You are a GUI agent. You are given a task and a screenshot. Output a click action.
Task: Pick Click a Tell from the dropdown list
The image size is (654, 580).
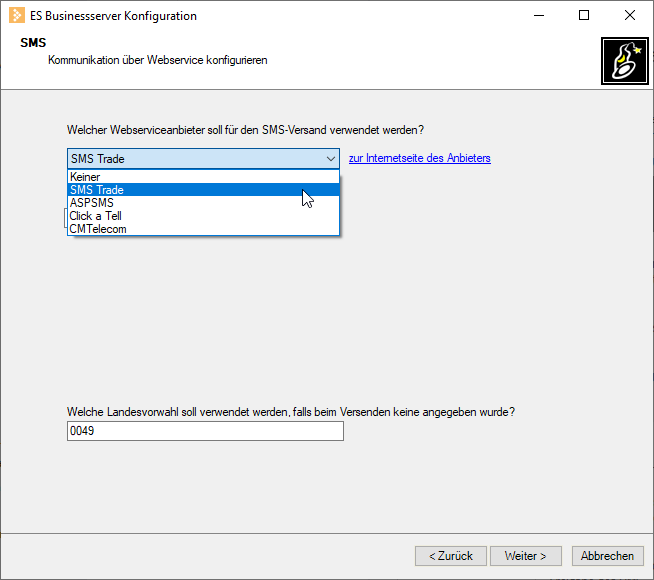(x=203, y=216)
